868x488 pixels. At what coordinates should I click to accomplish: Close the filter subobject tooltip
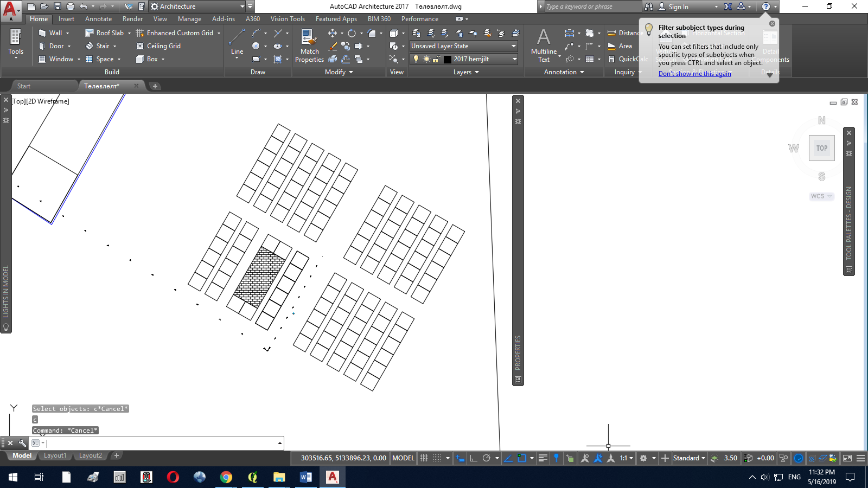click(772, 23)
